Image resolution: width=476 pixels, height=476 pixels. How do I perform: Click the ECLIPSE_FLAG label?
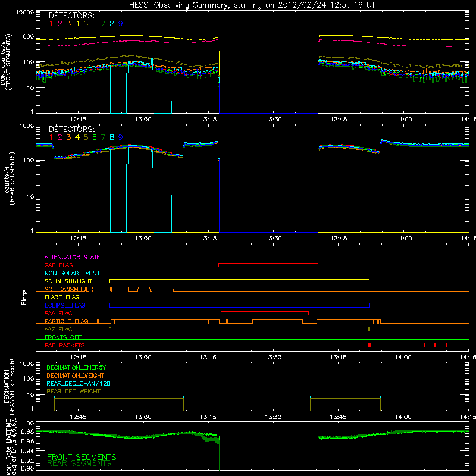click(x=65, y=305)
